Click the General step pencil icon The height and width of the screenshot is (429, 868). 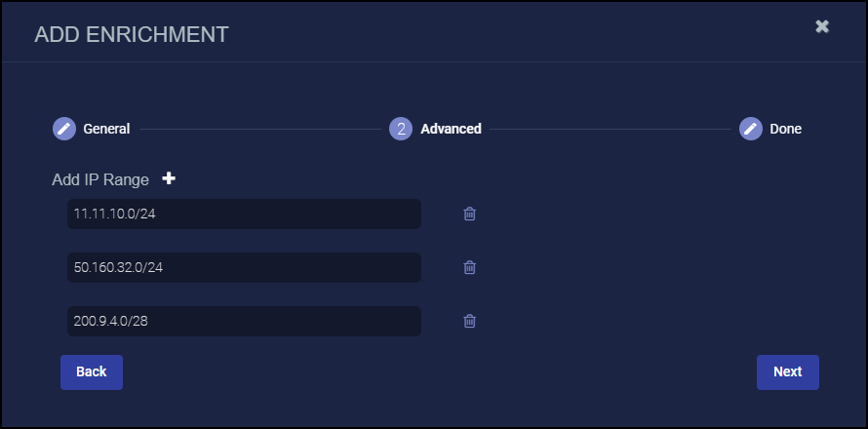pyautogui.click(x=63, y=129)
